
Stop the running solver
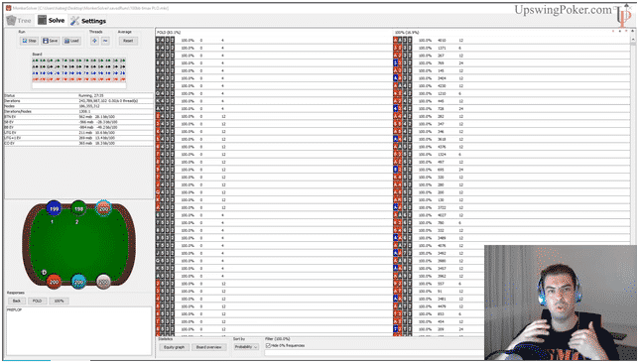click(30, 41)
